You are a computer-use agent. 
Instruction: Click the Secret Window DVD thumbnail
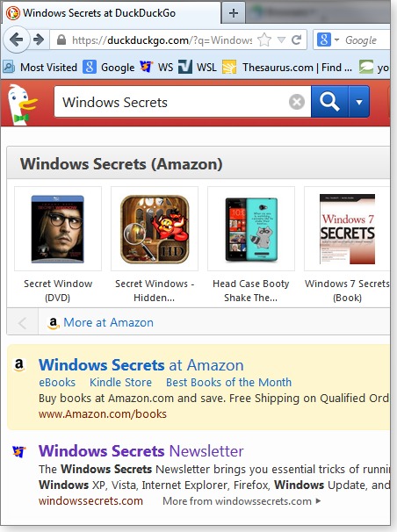point(58,228)
